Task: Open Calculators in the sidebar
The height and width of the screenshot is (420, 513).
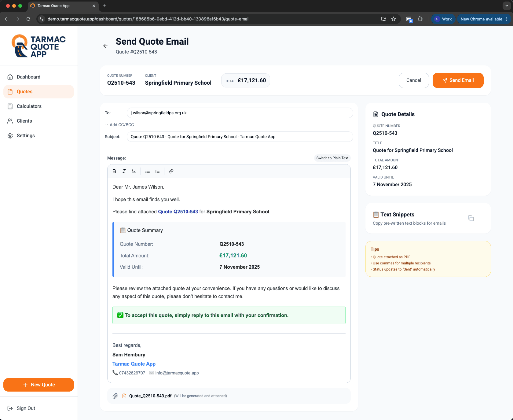Action: pos(29,106)
